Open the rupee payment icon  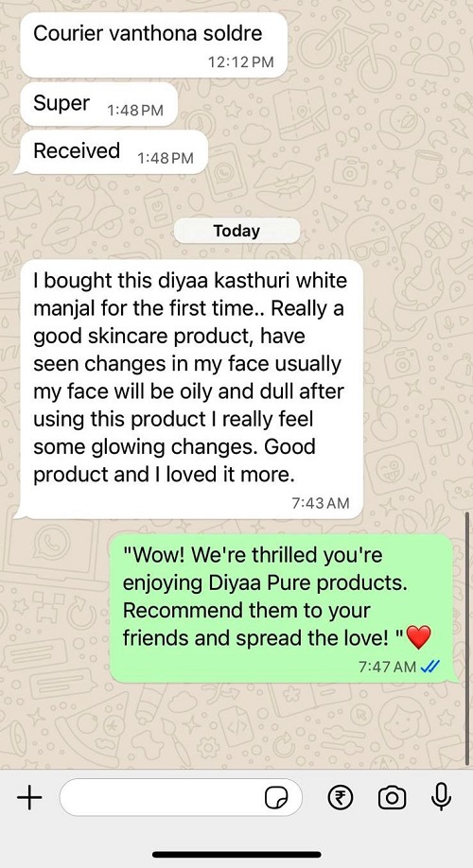pos(340,798)
